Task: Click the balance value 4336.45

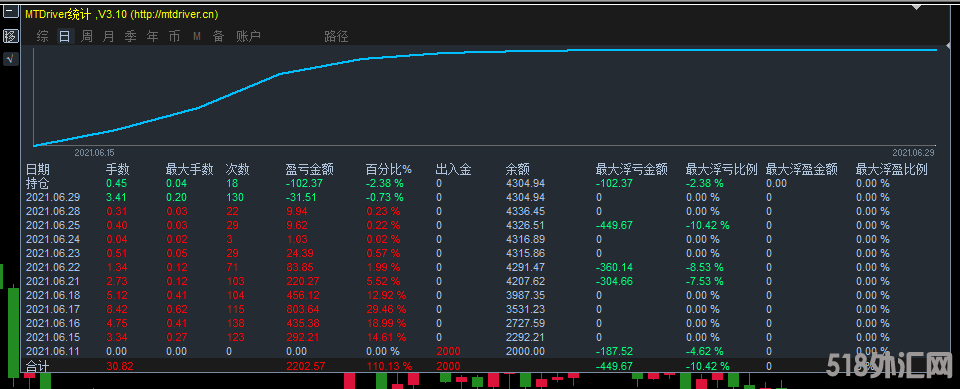Action: 525,211
